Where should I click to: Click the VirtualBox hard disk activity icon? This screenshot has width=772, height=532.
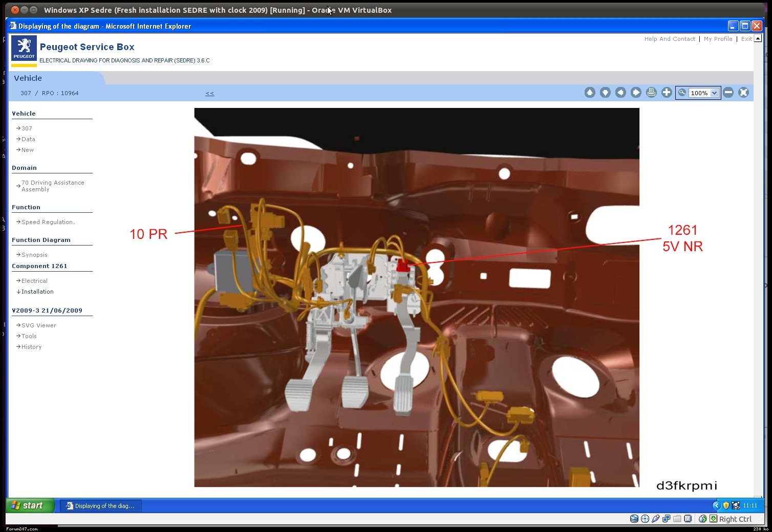tap(634, 519)
